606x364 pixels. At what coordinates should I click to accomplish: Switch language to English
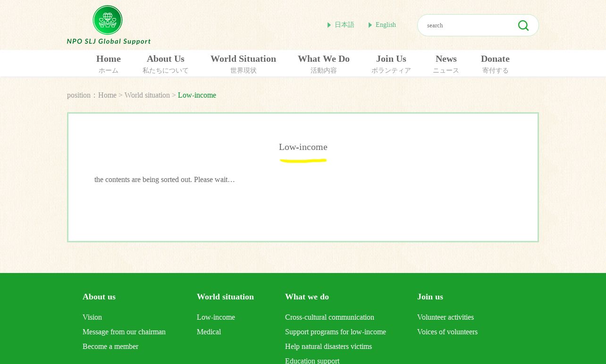(386, 25)
